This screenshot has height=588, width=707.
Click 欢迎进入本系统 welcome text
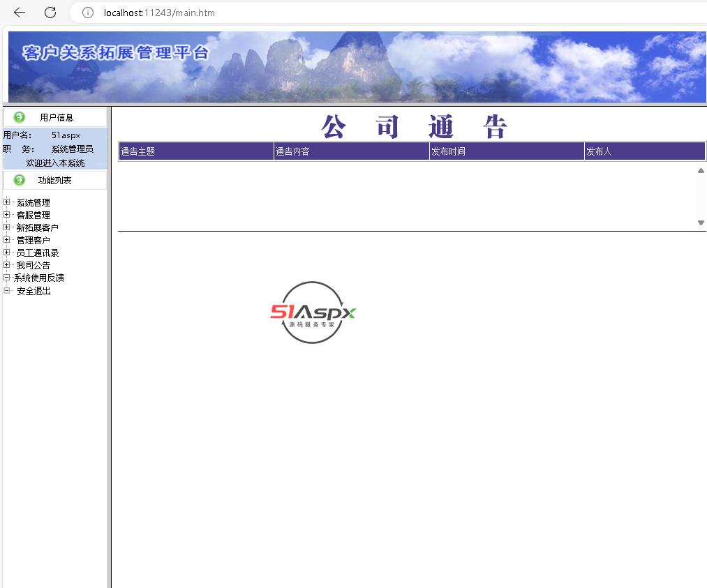(x=55, y=163)
